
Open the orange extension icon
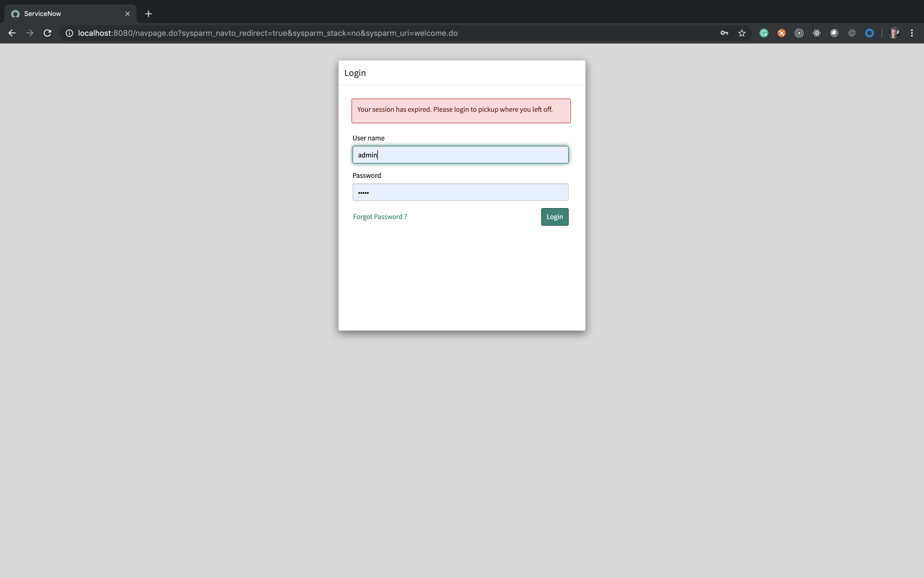[782, 33]
